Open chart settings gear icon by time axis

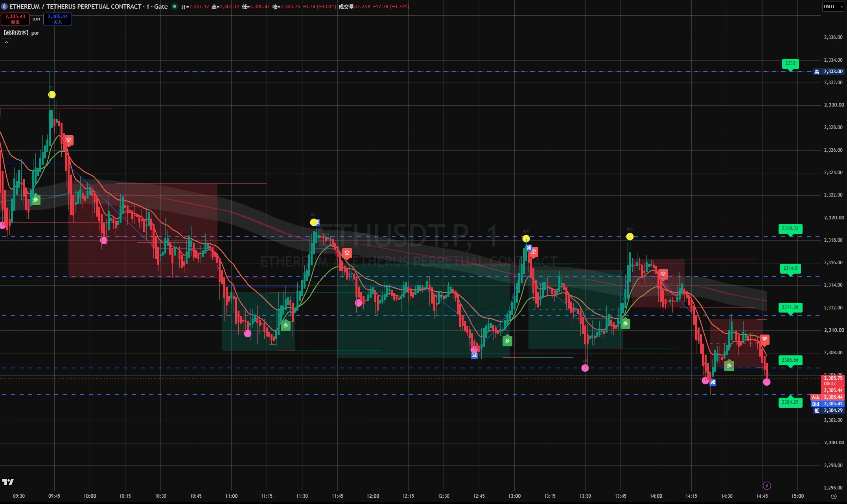[833, 496]
